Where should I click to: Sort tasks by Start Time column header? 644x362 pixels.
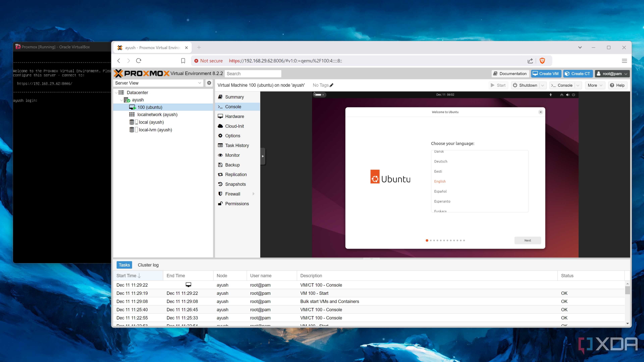tap(138, 276)
